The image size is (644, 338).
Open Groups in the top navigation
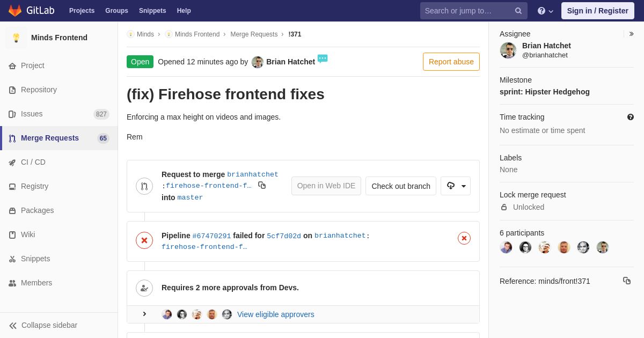click(x=116, y=11)
